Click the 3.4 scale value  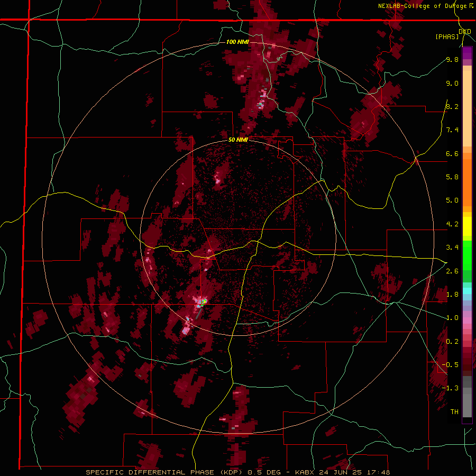(x=452, y=248)
